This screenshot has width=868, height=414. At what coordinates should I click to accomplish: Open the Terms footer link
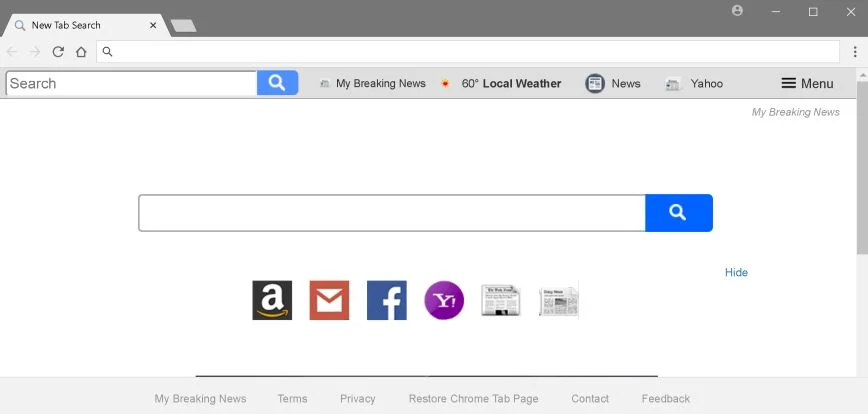pos(292,399)
